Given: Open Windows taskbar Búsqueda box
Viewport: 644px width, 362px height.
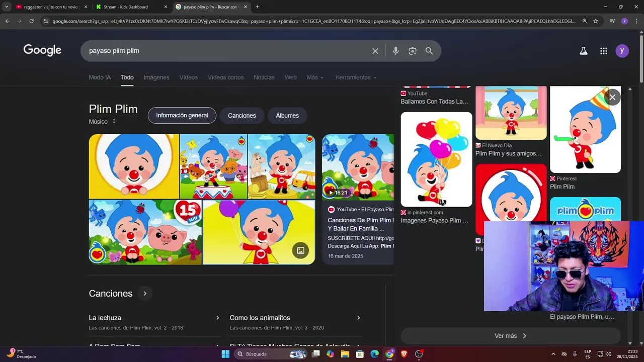Looking at the screenshot, I should 272,354.
